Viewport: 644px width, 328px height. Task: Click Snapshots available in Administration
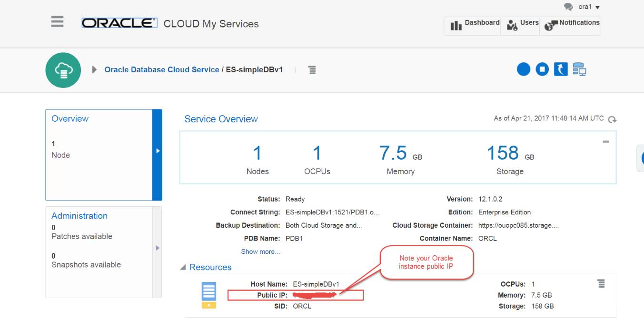click(86, 265)
